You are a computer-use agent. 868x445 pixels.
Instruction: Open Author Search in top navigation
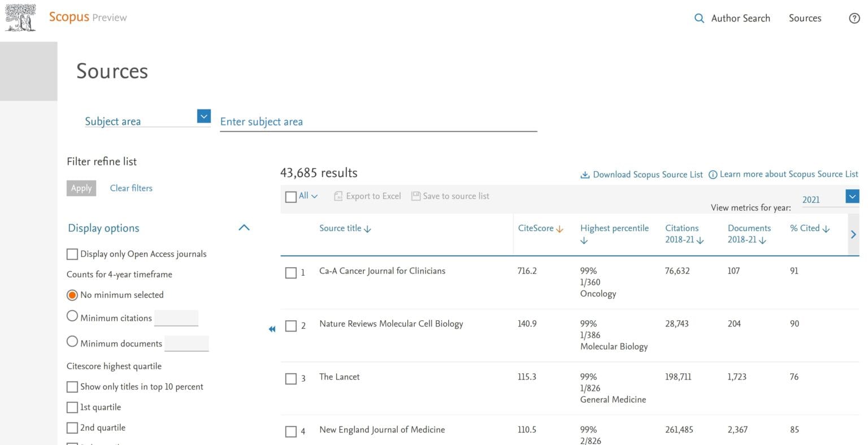[740, 18]
